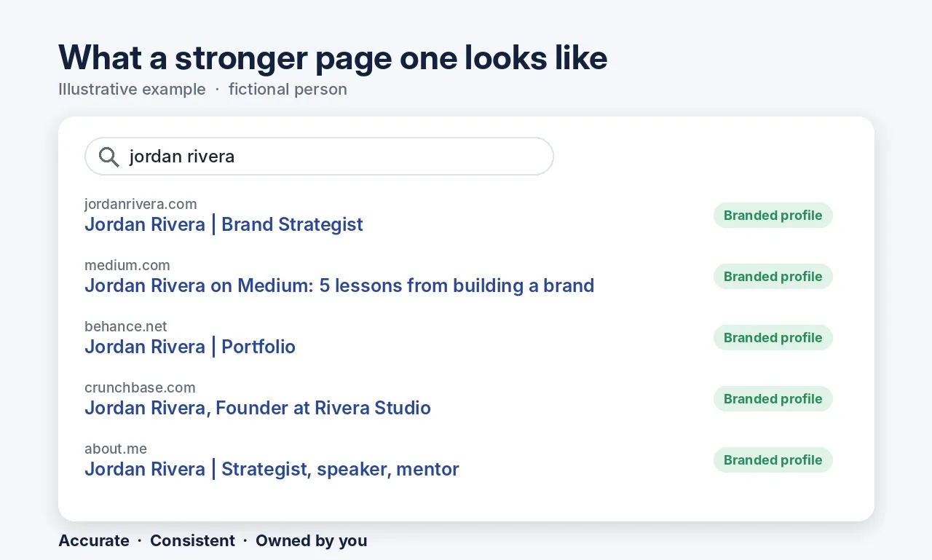Click Branded profile badge beside jordanrivera.com
This screenshot has height=560, width=932.
pos(773,216)
